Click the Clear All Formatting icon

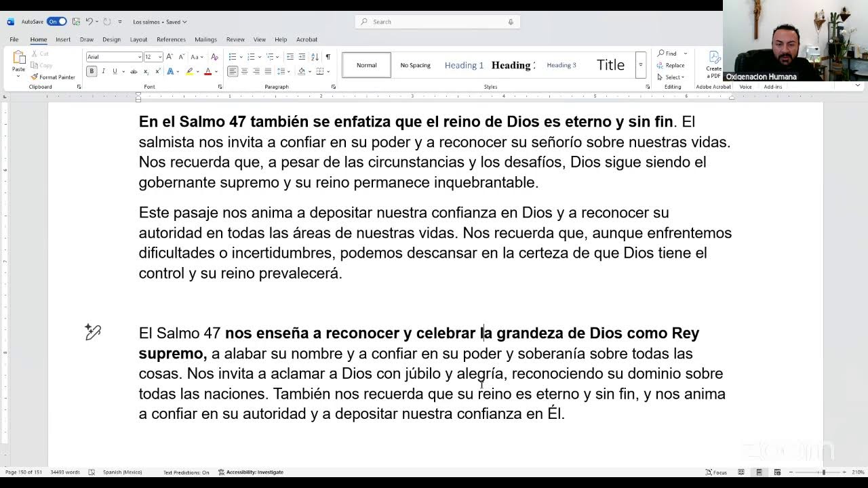click(214, 57)
